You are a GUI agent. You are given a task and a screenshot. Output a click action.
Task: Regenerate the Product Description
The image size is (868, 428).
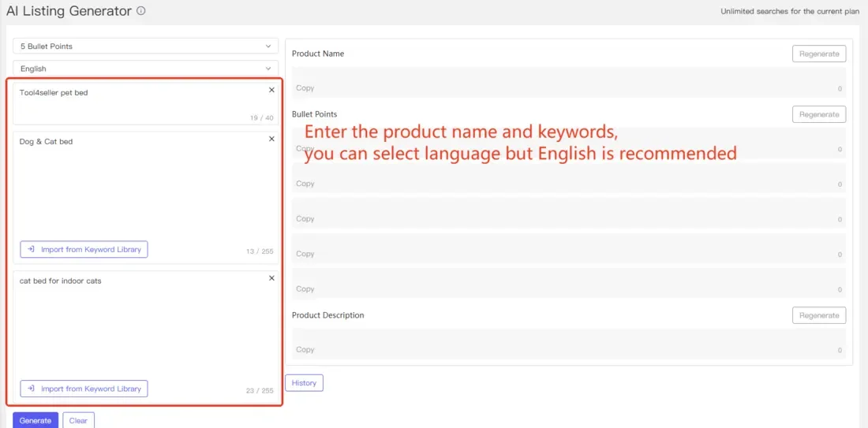pos(819,315)
